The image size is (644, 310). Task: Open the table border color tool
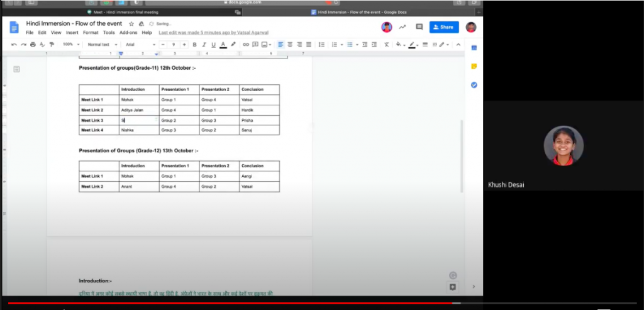tap(413, 45)
